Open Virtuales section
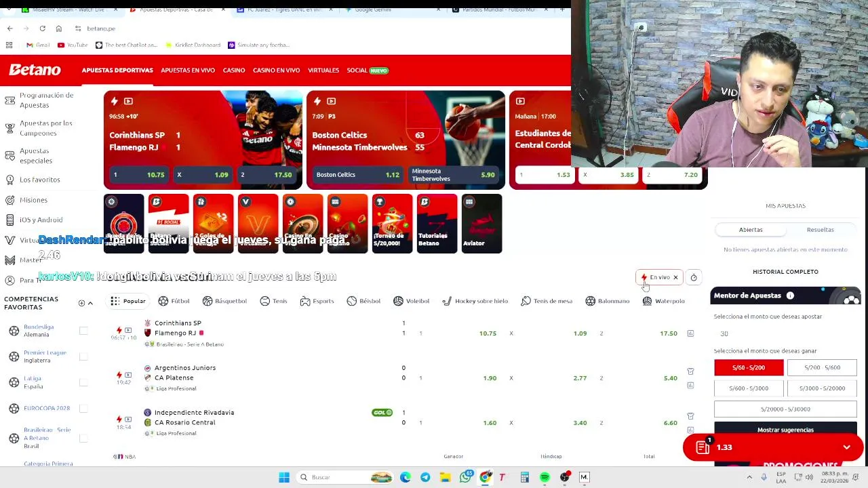Viewport: 868px width, 488px height. (323, 70)
